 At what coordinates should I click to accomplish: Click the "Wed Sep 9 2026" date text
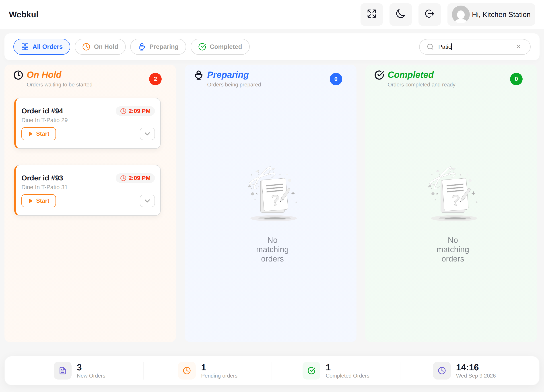(x=476, y=376)
